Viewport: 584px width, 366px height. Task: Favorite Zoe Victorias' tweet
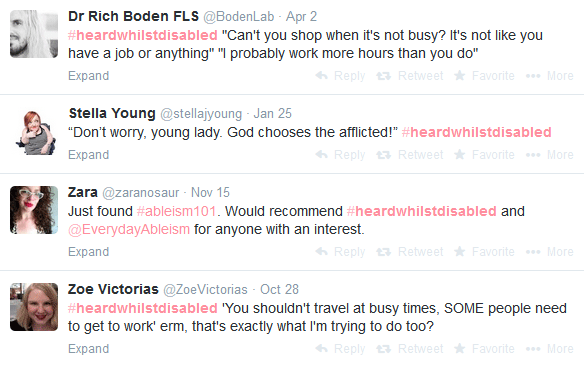484,349
